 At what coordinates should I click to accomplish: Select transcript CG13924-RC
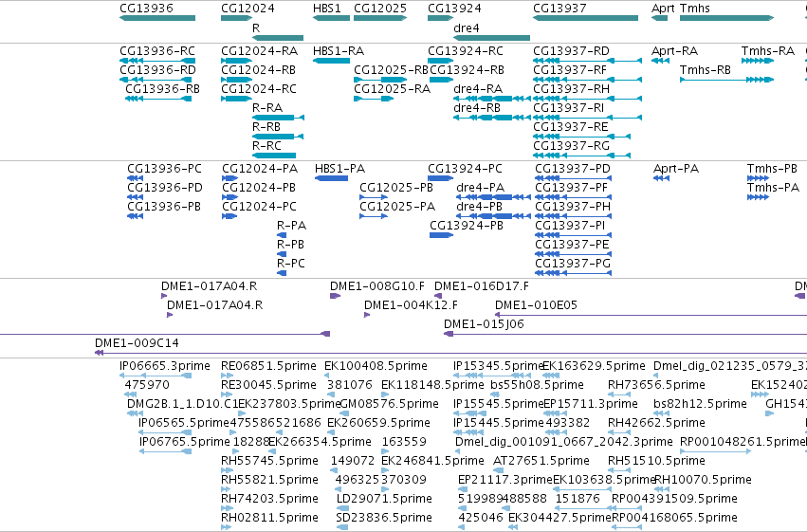coord(441,61)
